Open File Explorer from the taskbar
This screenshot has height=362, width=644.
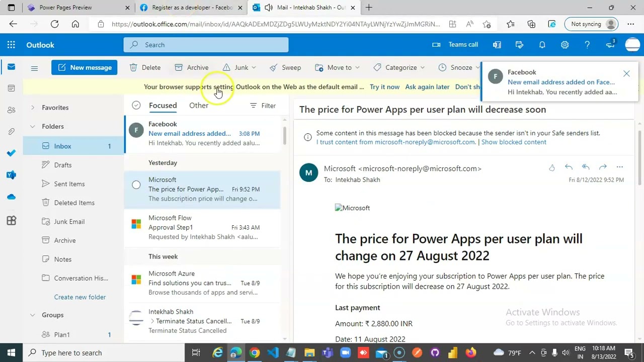[x=309, y=353]
